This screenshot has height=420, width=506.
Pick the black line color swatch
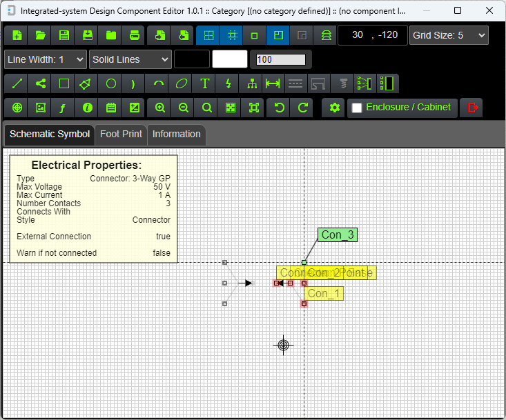[x=191, y=59]
